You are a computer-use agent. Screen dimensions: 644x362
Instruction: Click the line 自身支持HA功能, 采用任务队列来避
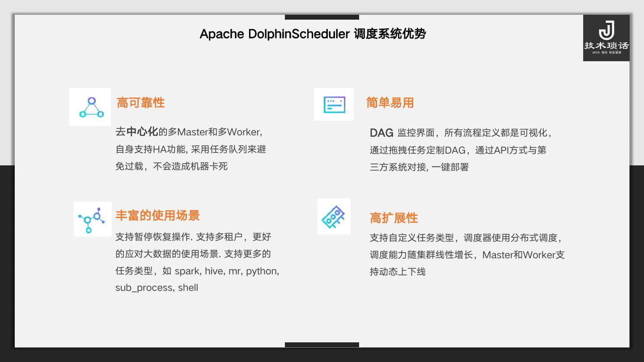click(x=191, y=149)
